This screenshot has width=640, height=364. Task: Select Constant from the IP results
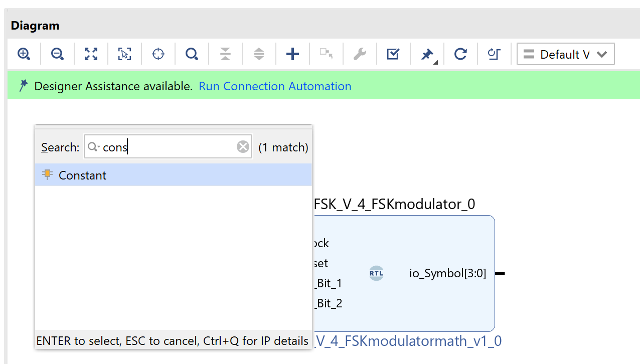click(82, 175)
